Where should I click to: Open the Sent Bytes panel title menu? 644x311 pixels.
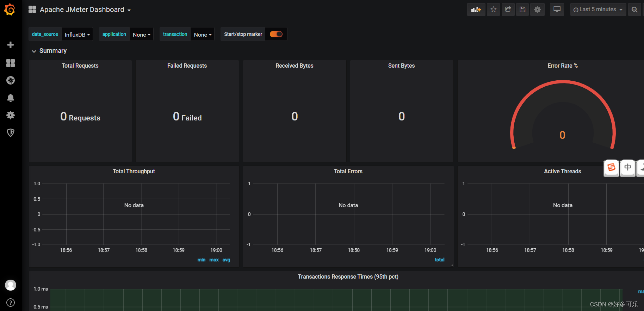coord(402,66)
